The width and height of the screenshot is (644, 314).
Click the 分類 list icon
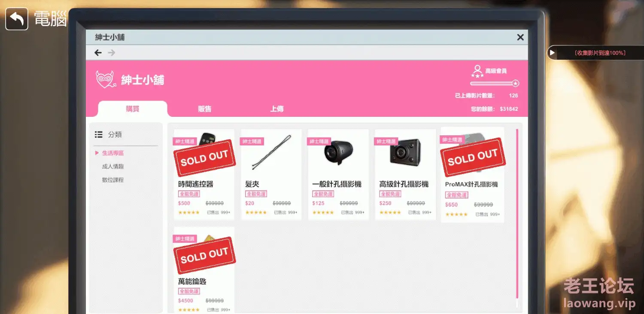coord(99,134)
